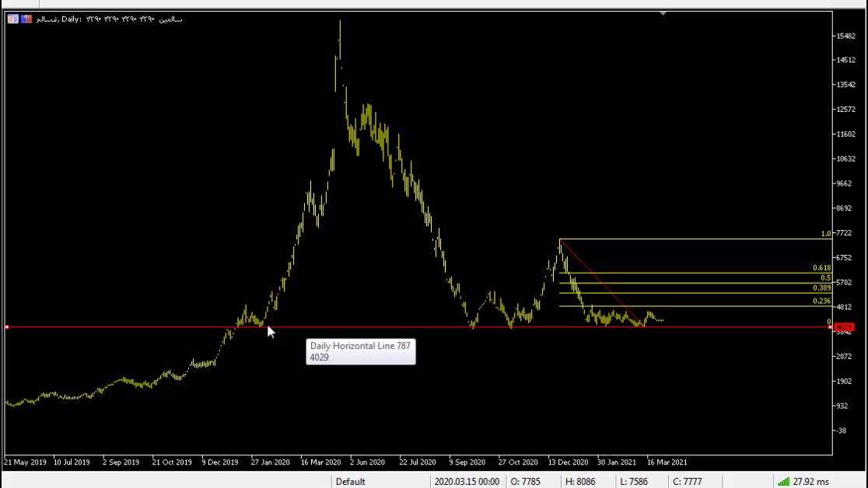Click the 27.92 ms connection latency readout
868x488 pixels.
[x=811, y=482]
